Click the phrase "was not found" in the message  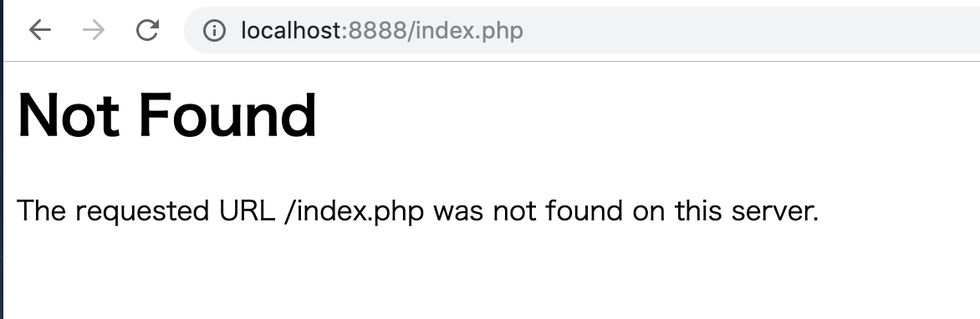tap(528, 210)
